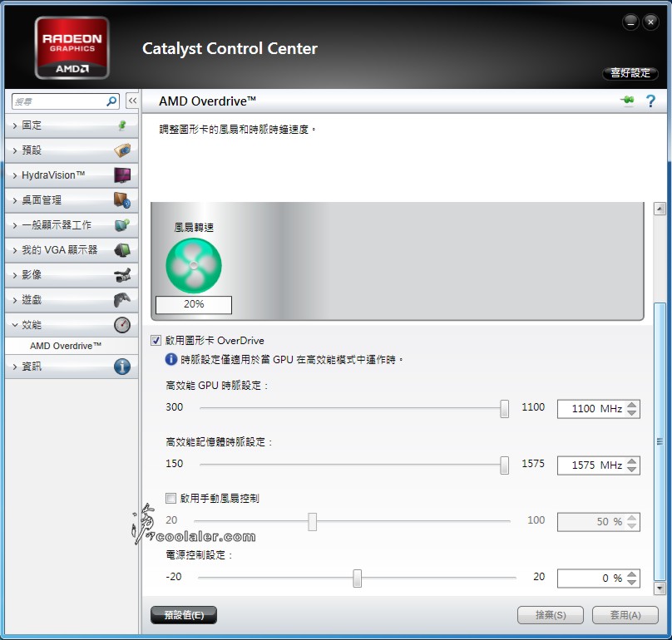Open help with the question mark icon
Viewport: 672px width, 640px height.
650,101
